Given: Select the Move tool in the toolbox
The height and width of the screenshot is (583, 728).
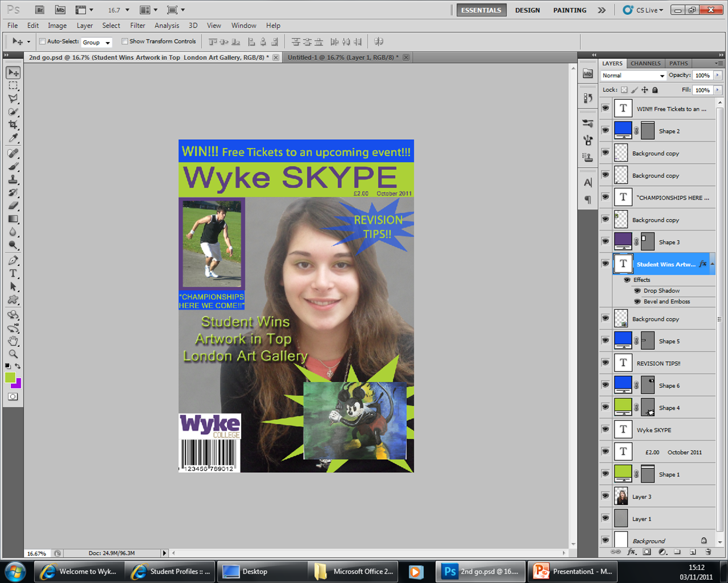Looking at the screenshot, I should click(x=13, y=72).
